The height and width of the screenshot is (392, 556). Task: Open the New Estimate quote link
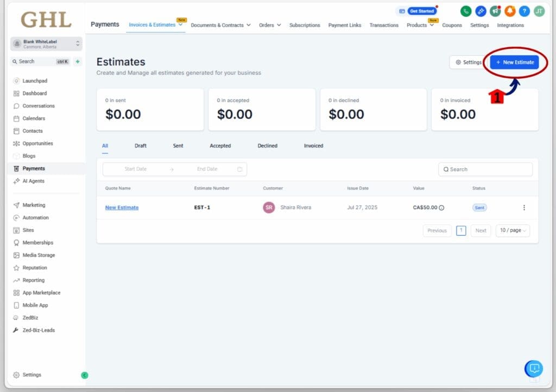point(122,207)
